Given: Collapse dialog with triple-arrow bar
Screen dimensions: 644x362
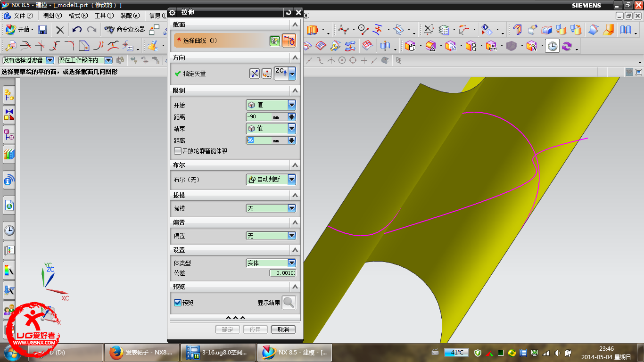Looking at the screenshot, I should [236, 318].
